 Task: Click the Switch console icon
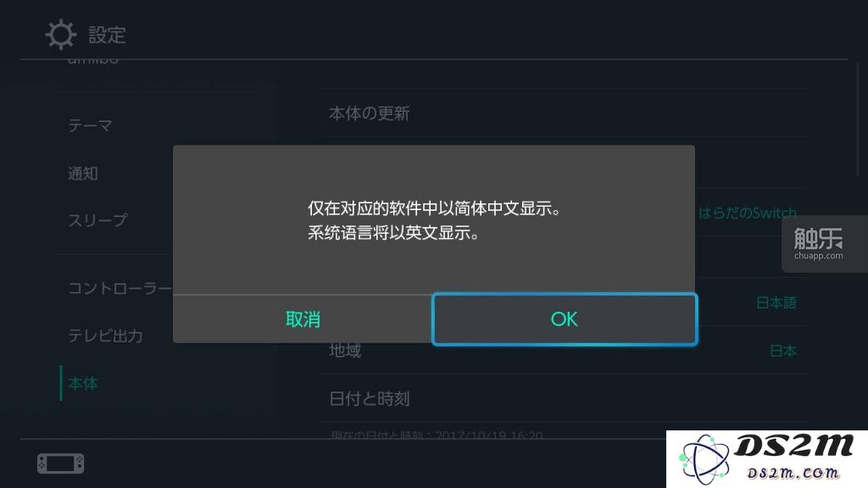point(61,463)
